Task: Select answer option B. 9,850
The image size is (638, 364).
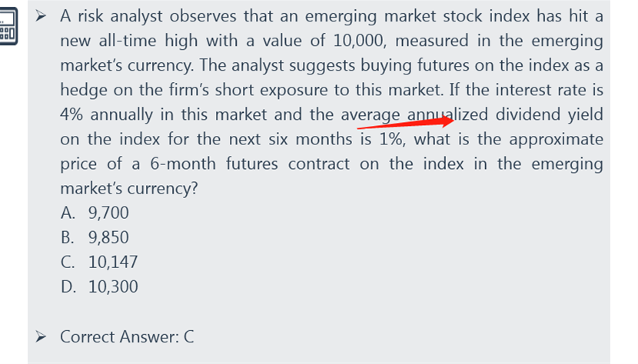Action: (x=95, y=237)
